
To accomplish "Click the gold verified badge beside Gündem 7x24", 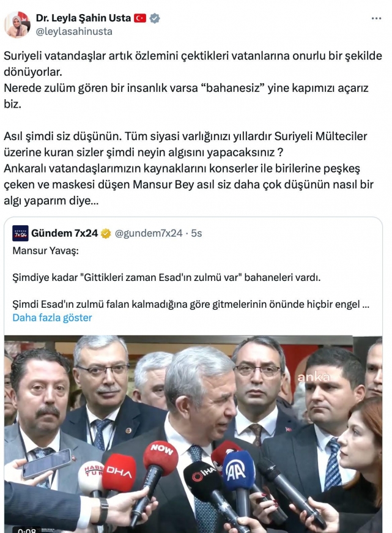I will tap(106, 234).
